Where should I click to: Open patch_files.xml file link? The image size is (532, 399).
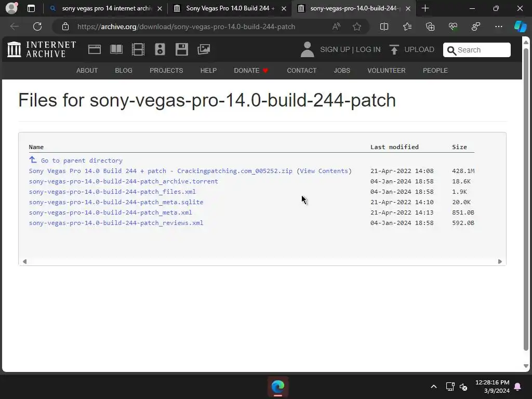click(112, 192)
